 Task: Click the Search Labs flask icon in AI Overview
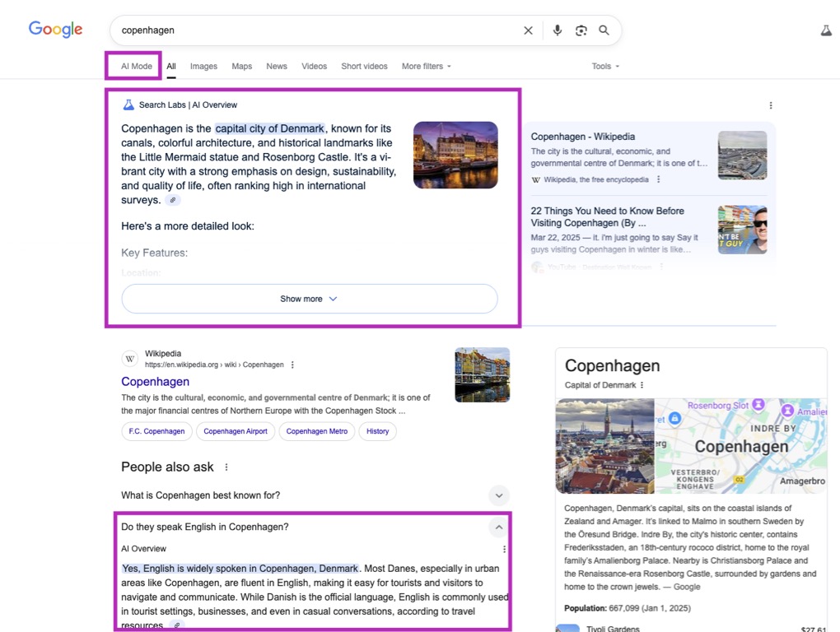click(128, 105)
